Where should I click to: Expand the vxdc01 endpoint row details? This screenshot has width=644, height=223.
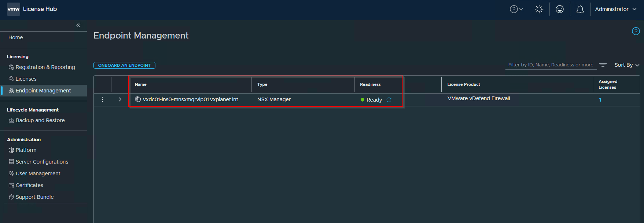[120, 99]
